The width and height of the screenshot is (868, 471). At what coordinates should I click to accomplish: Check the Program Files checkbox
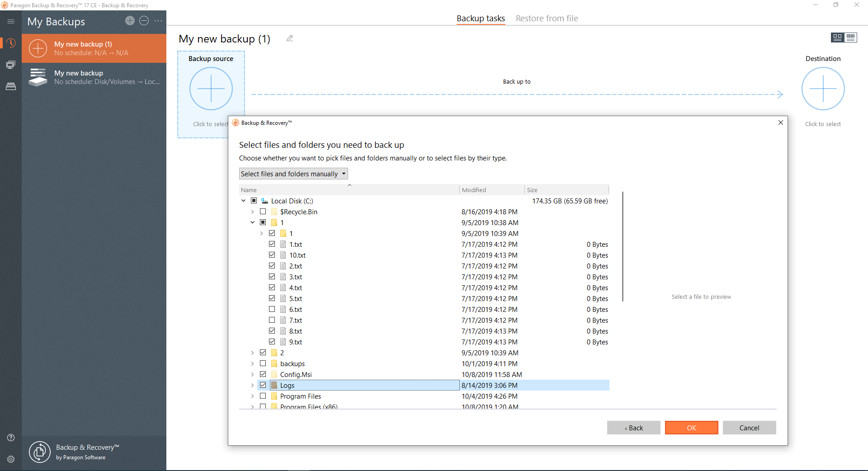263,396
